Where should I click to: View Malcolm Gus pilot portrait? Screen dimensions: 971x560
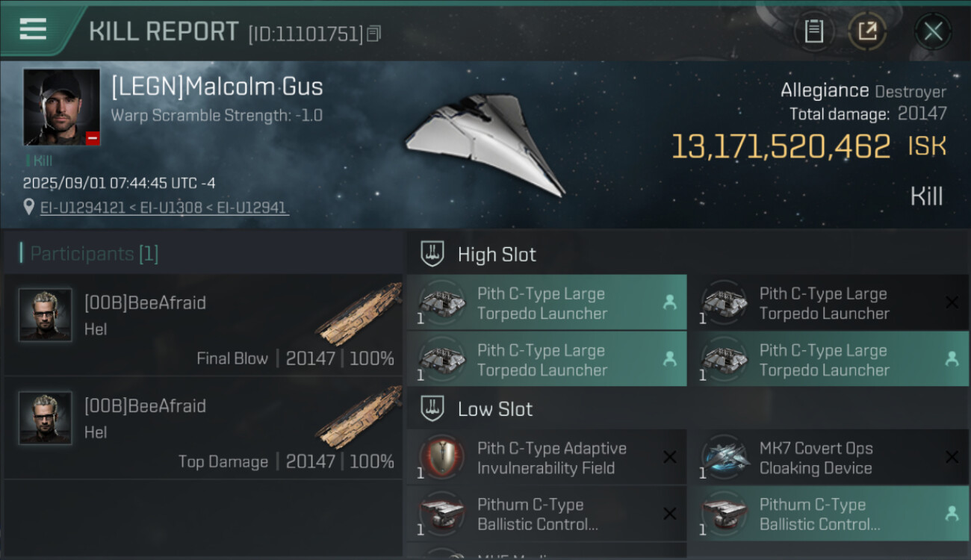click(x=61, y=107)
